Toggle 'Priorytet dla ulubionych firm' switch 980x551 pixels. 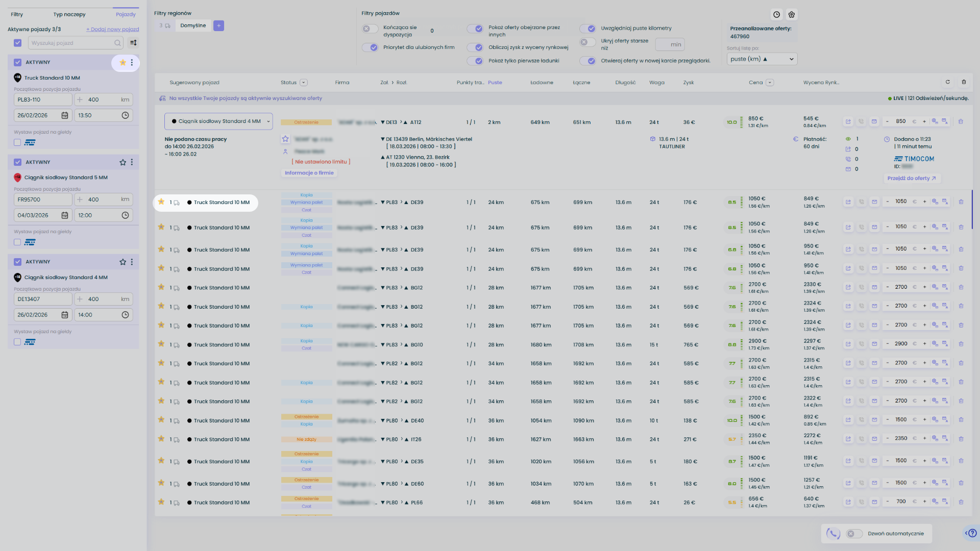370,47
